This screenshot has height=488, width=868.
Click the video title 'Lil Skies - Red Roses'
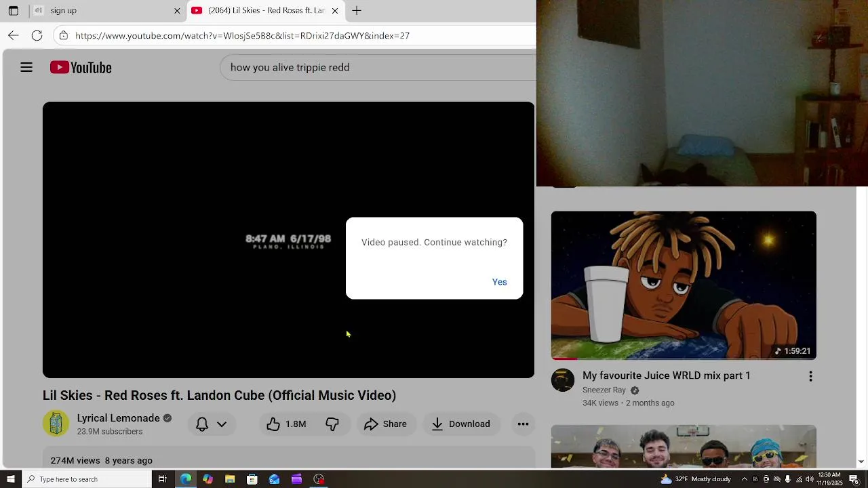[219, 395]
